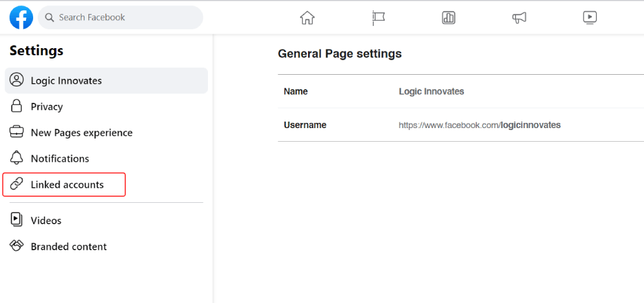This screenshot has width=644, height=303.
Task: Click the Facebook logo icon
Action: coord(21,18)
